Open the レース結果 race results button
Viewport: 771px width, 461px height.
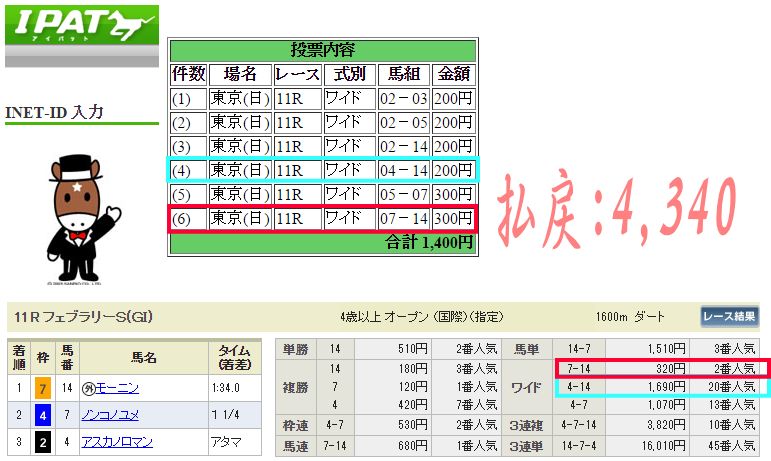[729, 318]
